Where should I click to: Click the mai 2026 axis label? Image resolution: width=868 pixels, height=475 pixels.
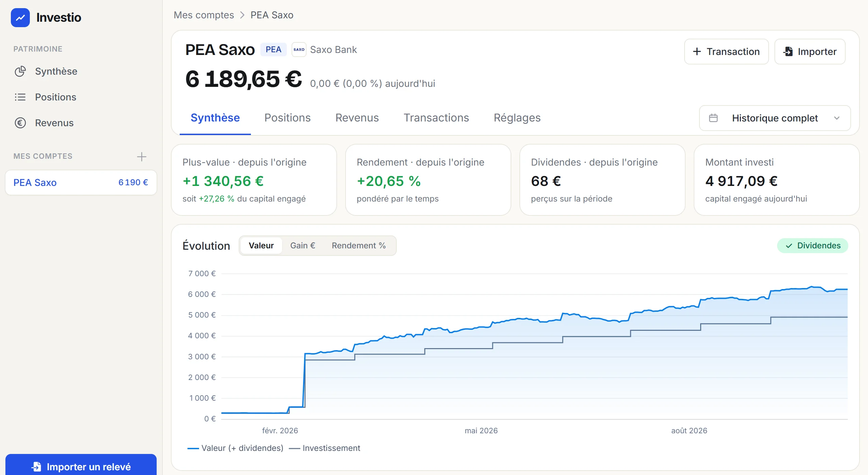481,431
